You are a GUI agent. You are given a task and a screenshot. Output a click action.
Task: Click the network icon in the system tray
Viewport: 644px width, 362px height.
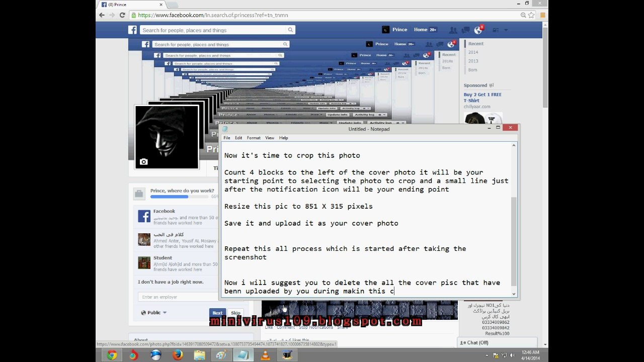[x=503, y=355]
